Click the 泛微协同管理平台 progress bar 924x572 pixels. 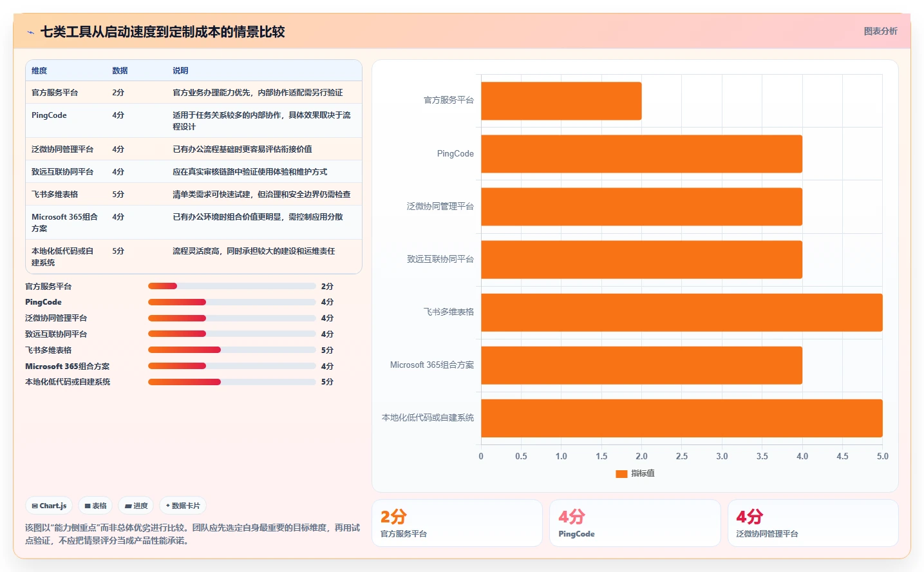click(232, 318)
